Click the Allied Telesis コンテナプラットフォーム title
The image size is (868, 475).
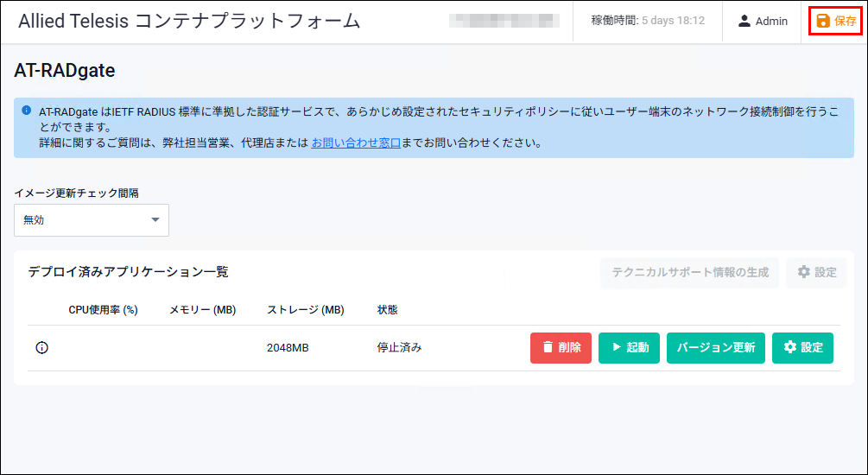click(189, 21)
